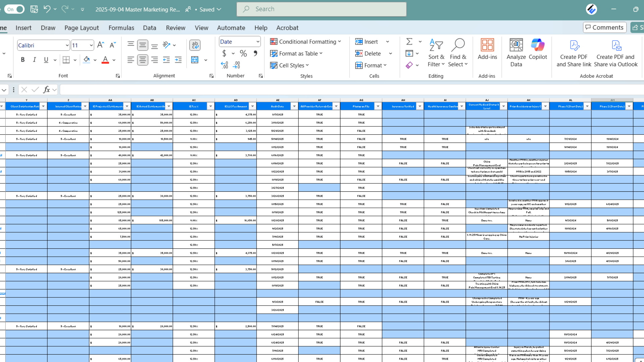Open the Audit Date column filter dropdown
The width and height of the screenshot is (644, 362).
coord(294,106)
